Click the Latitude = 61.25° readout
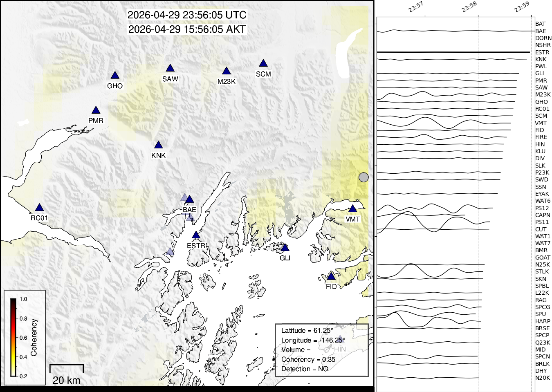This screenshot has width=552, height=392. pos(307,331)
